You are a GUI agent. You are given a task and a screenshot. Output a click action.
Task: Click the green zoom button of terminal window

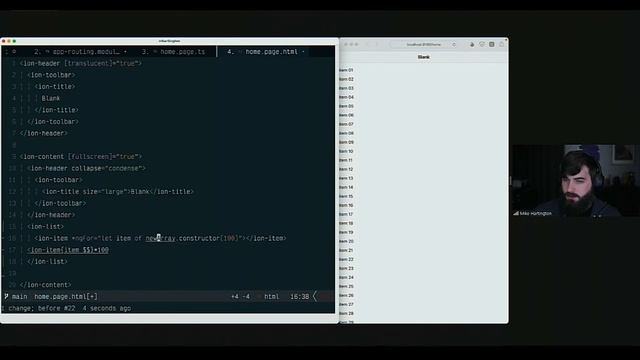(14, 41)
